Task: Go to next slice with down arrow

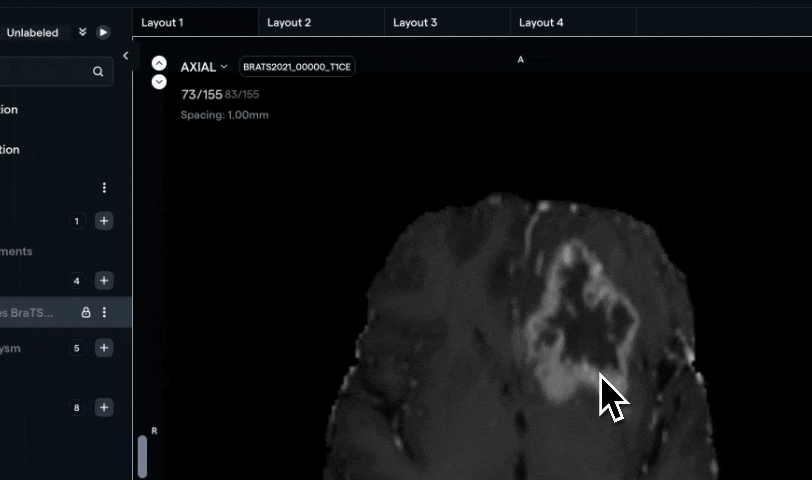Action: coord(159,82)
